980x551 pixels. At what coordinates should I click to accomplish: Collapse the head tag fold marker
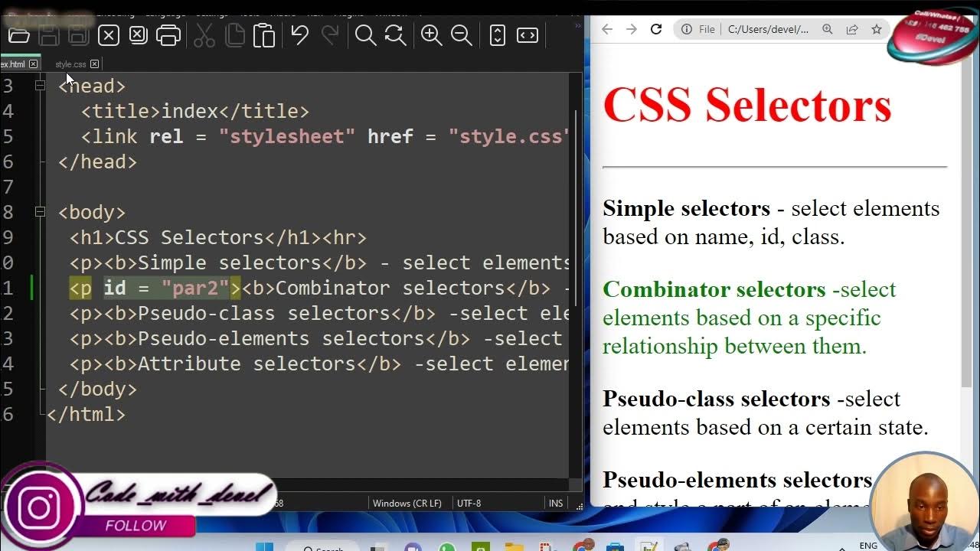click(40, 86)
